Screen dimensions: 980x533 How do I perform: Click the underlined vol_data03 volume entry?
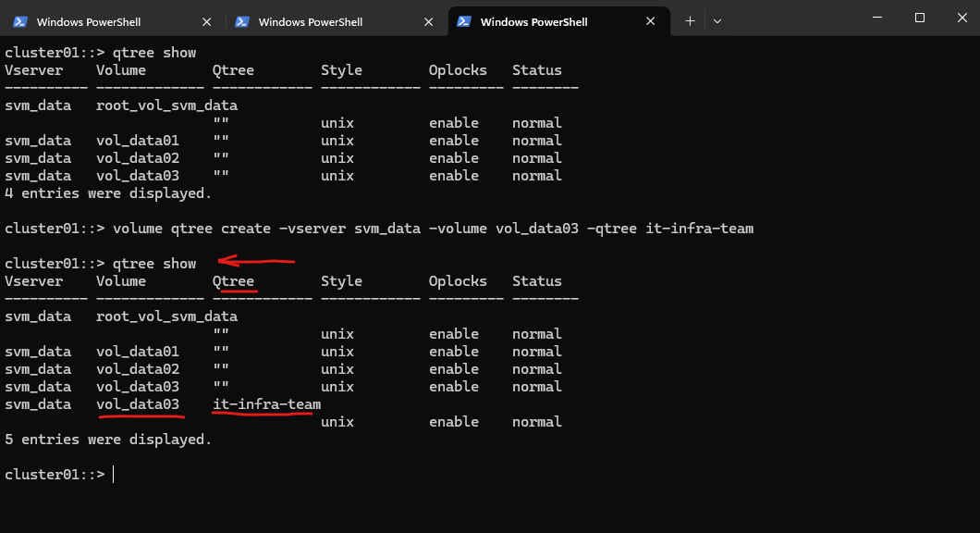138,404
